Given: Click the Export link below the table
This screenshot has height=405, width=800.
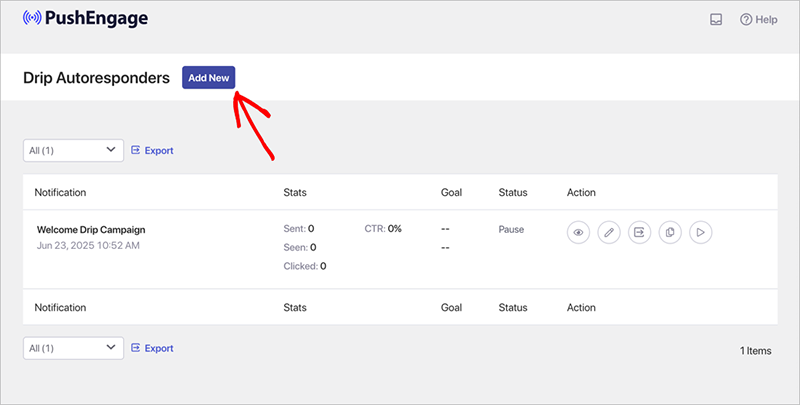Looking at the screenshot, I should pyautogui.click(x=152, y=348).
